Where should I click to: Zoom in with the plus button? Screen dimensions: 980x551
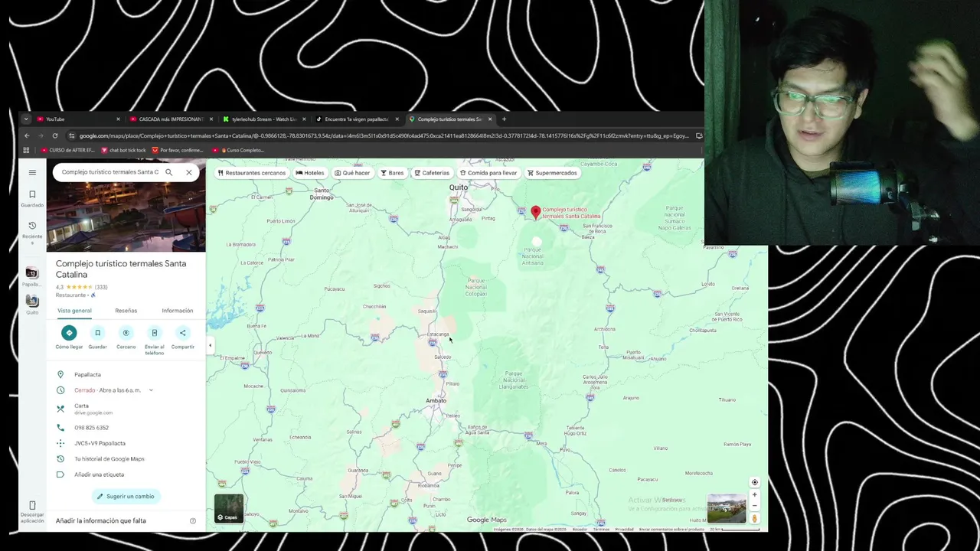point(754,495)
